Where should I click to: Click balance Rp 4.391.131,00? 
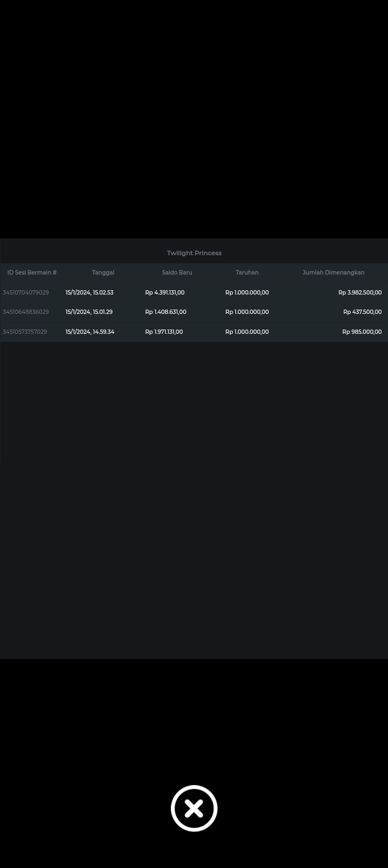click(x=165, y=292)
